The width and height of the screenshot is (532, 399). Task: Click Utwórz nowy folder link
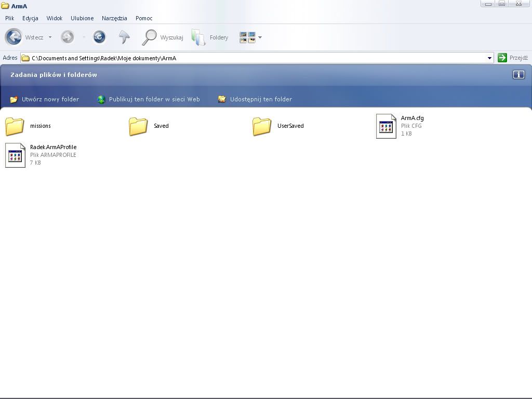[50, 99]
